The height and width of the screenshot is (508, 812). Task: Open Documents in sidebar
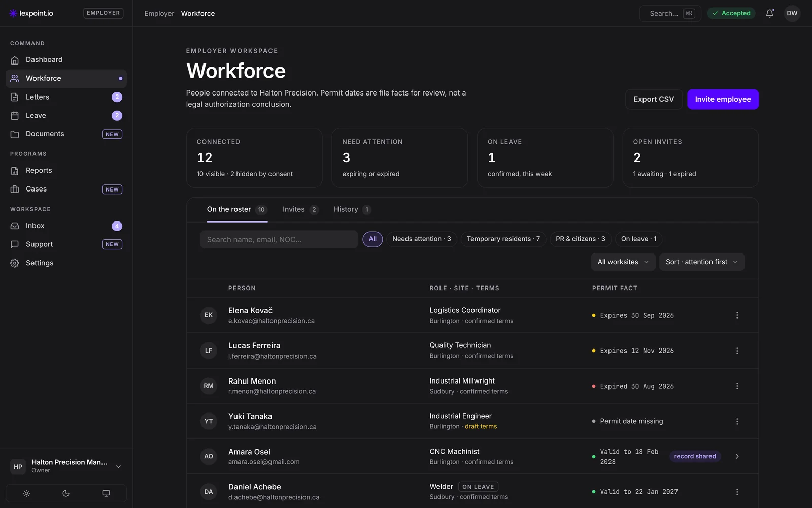(66, 134)
